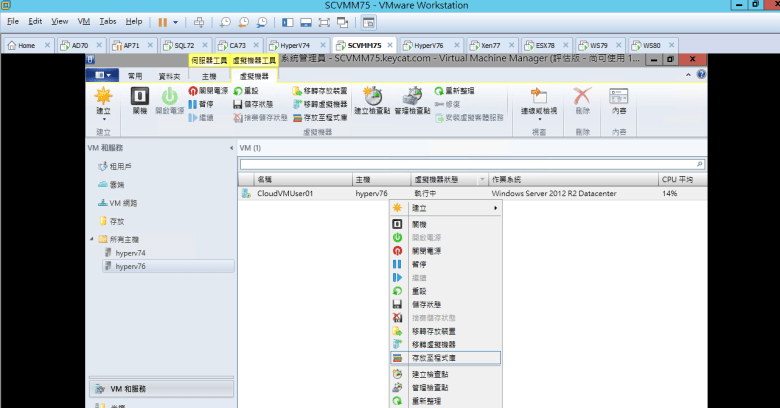
Task: Click the 連線或檢視 ribbon icon
Action: pyautogui.click(x=539, y=101)
